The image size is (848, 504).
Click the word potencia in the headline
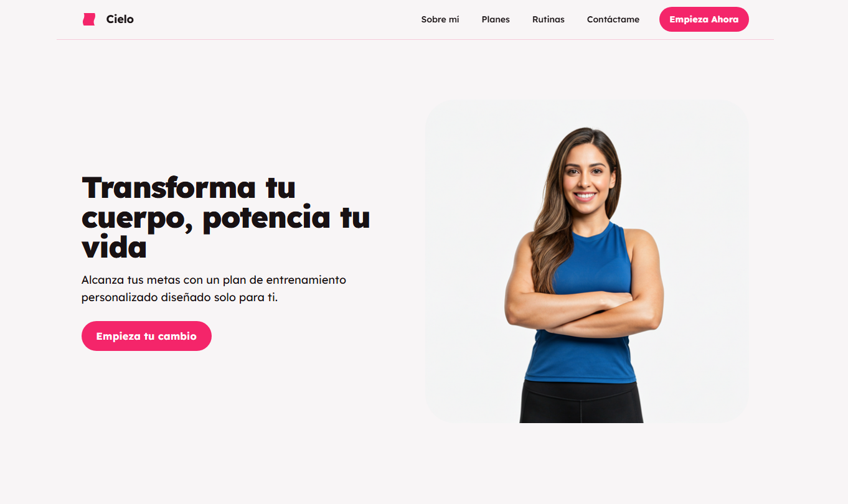pyautogui.click(x=267, y=217)
